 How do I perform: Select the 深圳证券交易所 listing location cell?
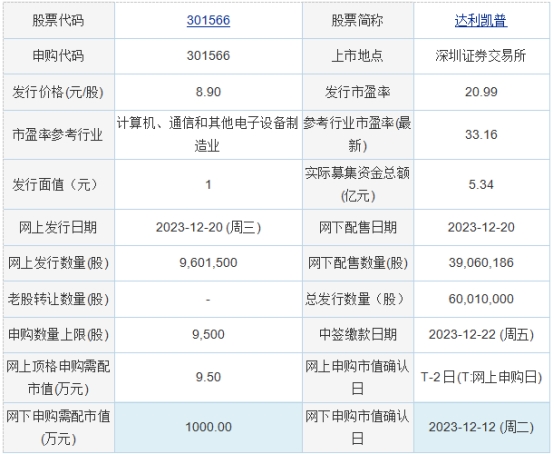[481, 55]
